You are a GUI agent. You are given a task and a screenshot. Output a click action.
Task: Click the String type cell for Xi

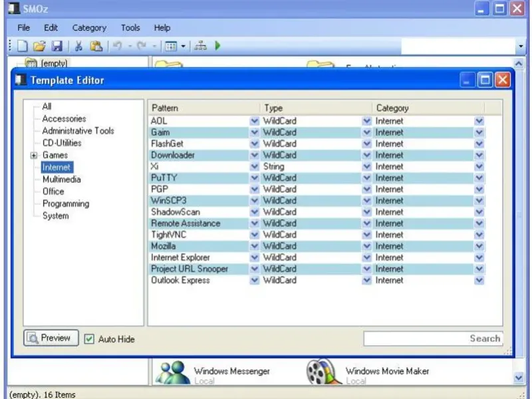(x=311, y=167)
